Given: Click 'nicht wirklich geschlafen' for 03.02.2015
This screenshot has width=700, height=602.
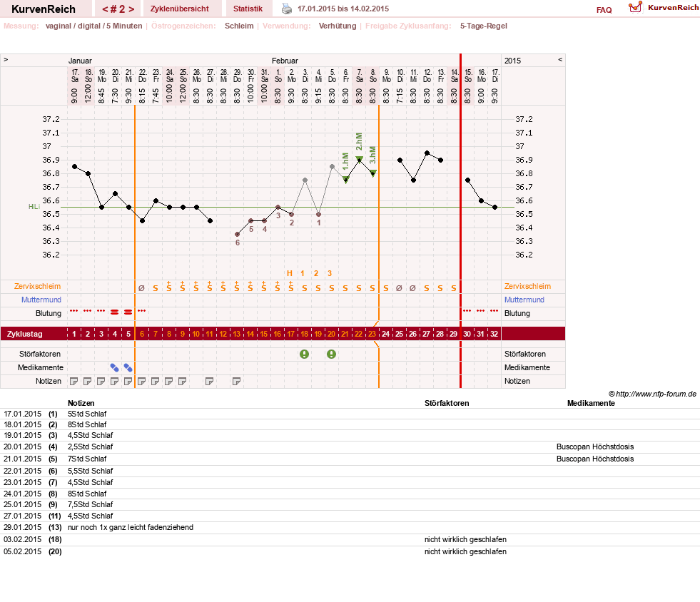Looking at the screenshot, I should click(x=465, y=539).
